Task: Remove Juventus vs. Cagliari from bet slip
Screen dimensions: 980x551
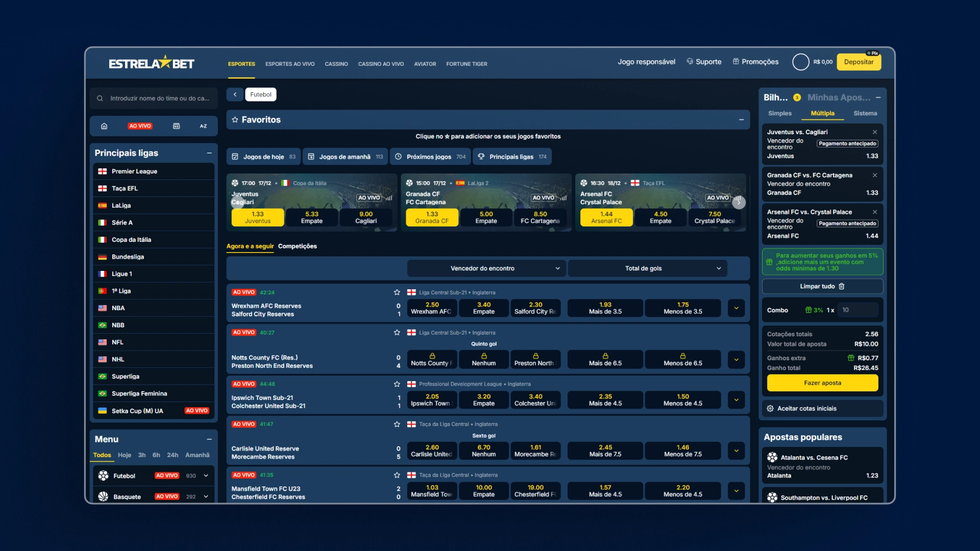Action: pyautogui.click(x=875, y=132)
